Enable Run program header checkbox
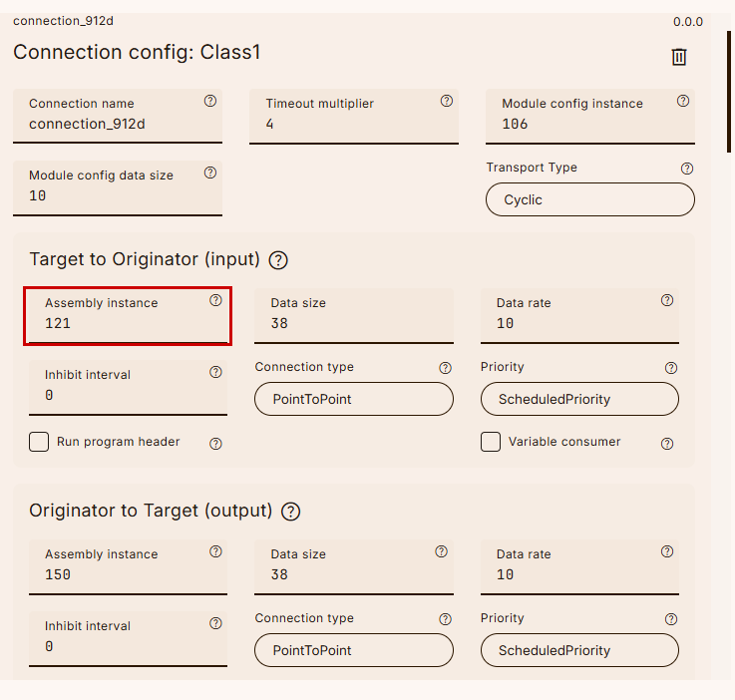This screenshot has width=735, height=700. pyautogui.click(x=39, y=442)
